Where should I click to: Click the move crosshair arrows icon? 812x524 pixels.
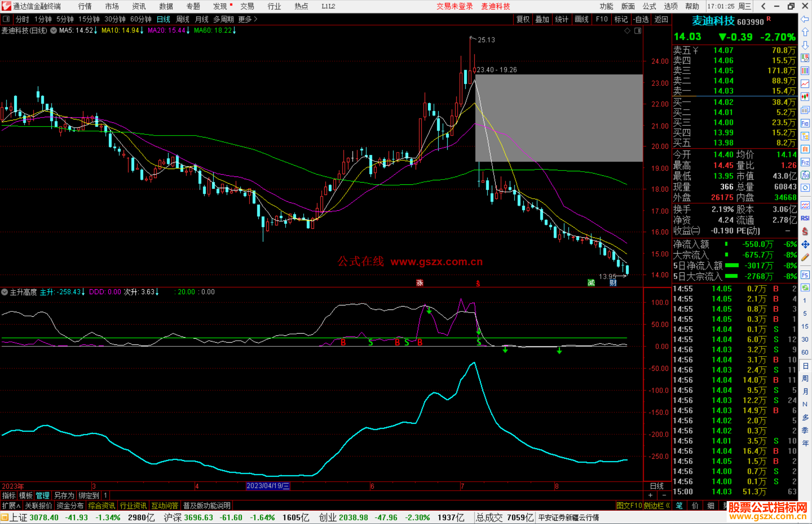805,245
